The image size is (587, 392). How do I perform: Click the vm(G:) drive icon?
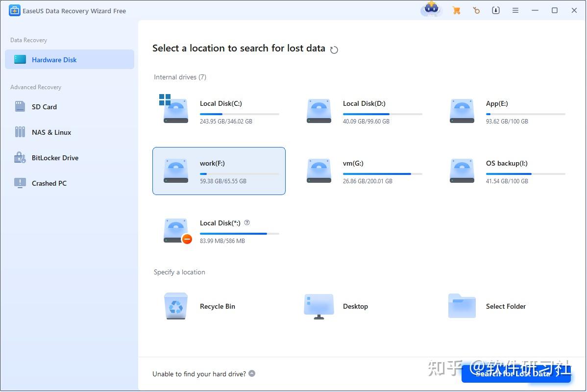pos(319,171)
